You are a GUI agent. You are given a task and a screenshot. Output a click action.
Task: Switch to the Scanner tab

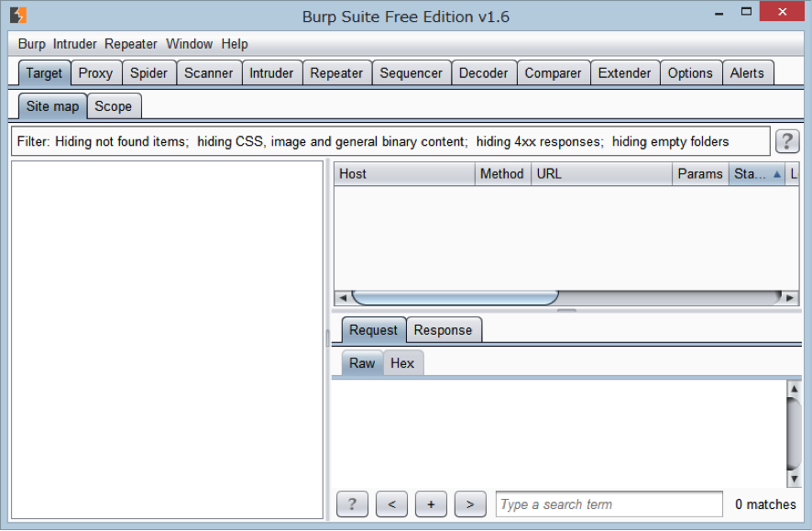pyautogui.click(x=209, y=73)
